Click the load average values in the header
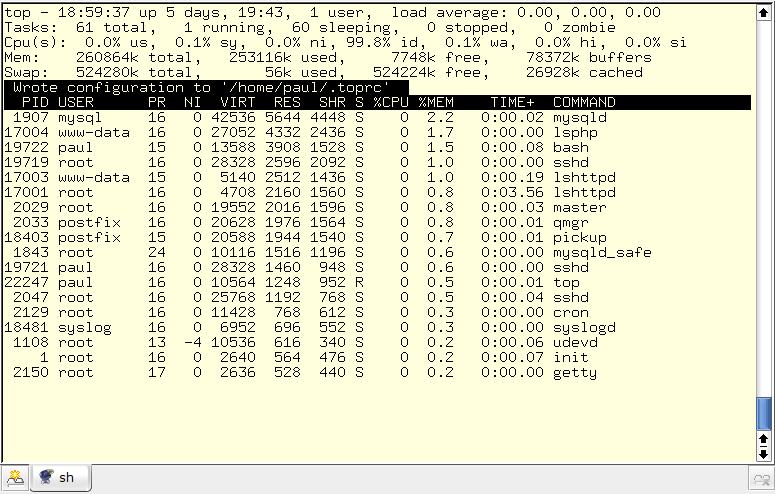The height and width of the screenshot is (494, 775). 589,12
